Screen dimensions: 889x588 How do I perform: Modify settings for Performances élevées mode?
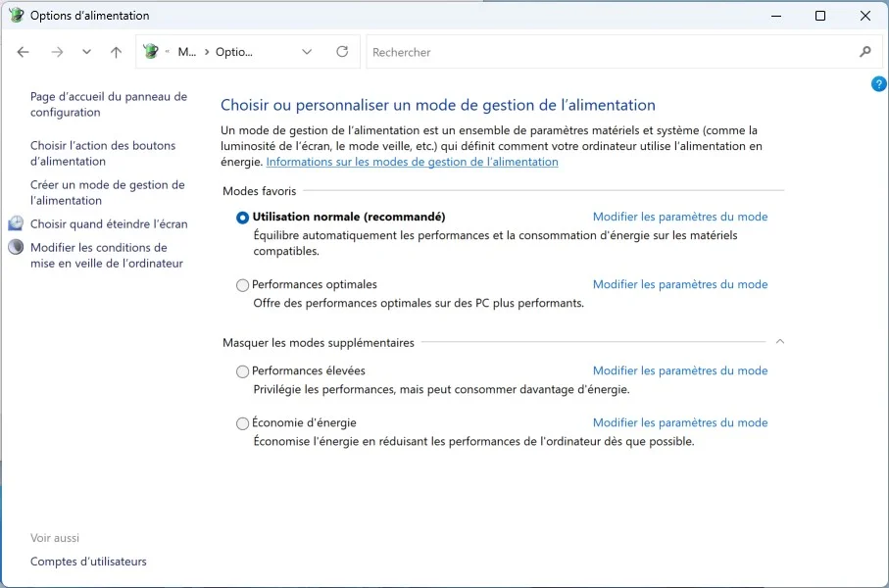point(680,370)
